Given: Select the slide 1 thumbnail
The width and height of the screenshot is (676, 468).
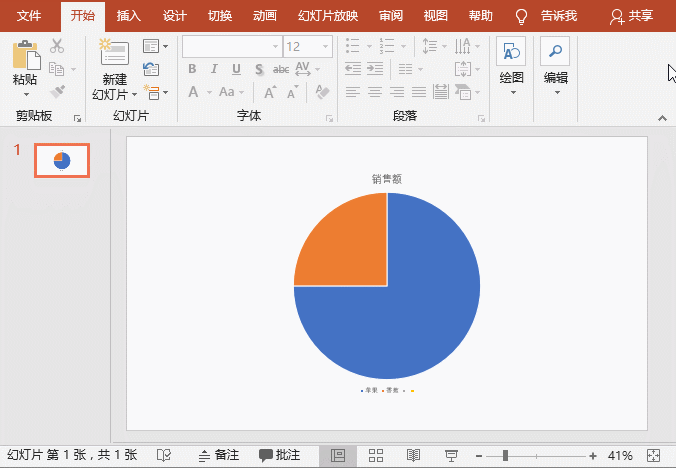Looking at the screenshot, I should [x=62, y=160].
